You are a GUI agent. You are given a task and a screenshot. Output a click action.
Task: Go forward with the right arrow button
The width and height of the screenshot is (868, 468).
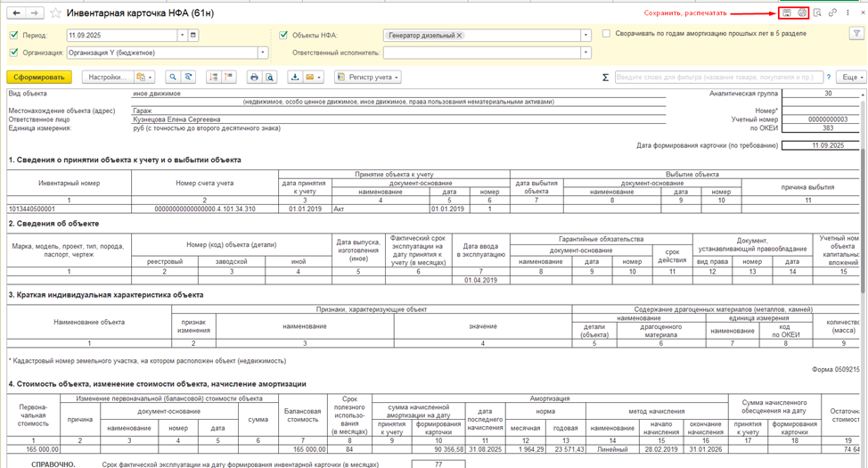pyautogui.click(x=35, y=12)
